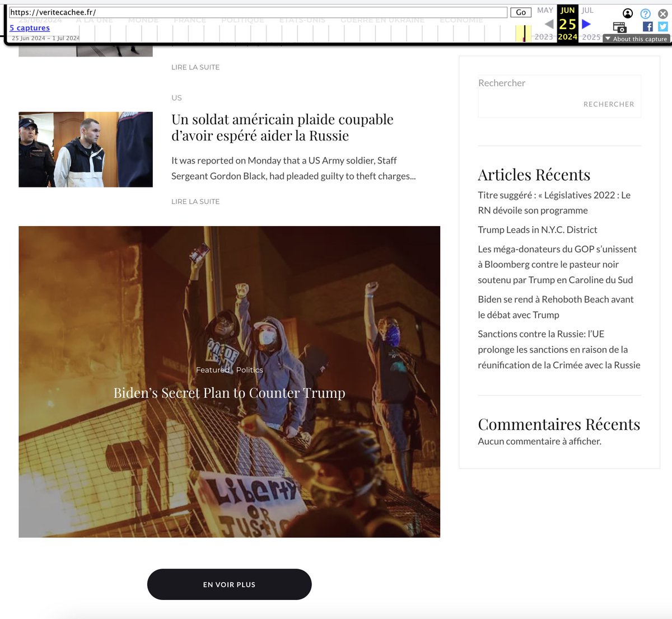
Task: Open recent article about GOP méga-donateurs
Action: [x=557, y=264]
